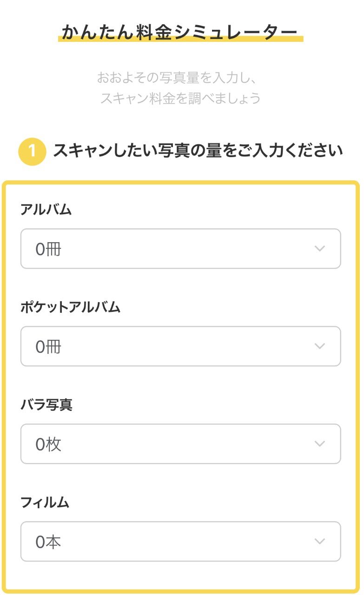Click the おおよその写真量を入力し subtitle line
This screenshot has width=364, height=595.
pos(177,78)
